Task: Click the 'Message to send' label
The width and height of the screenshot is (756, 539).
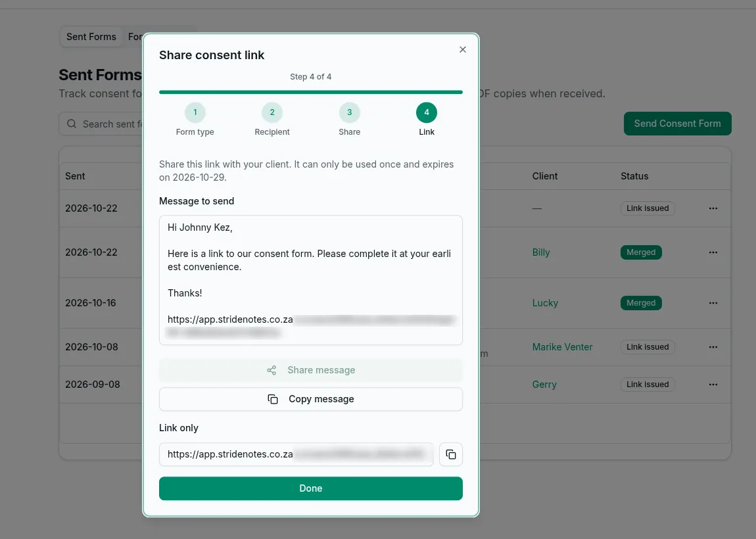Action: click(x=197, y=201)
